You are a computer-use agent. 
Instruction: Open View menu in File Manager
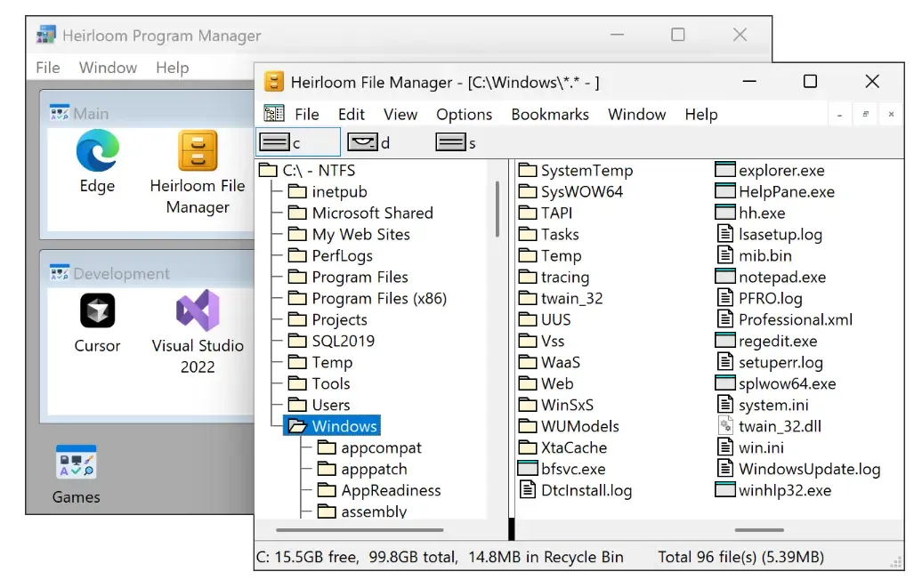(x=400, y=114)
